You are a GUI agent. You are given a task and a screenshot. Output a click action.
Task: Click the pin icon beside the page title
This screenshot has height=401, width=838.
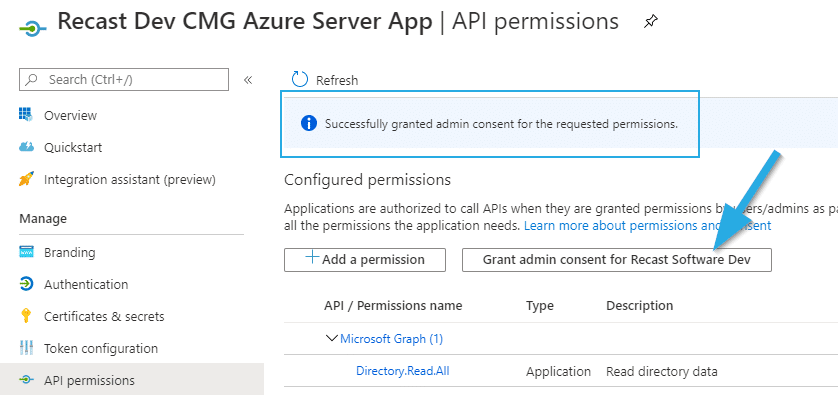pos(651,22)
